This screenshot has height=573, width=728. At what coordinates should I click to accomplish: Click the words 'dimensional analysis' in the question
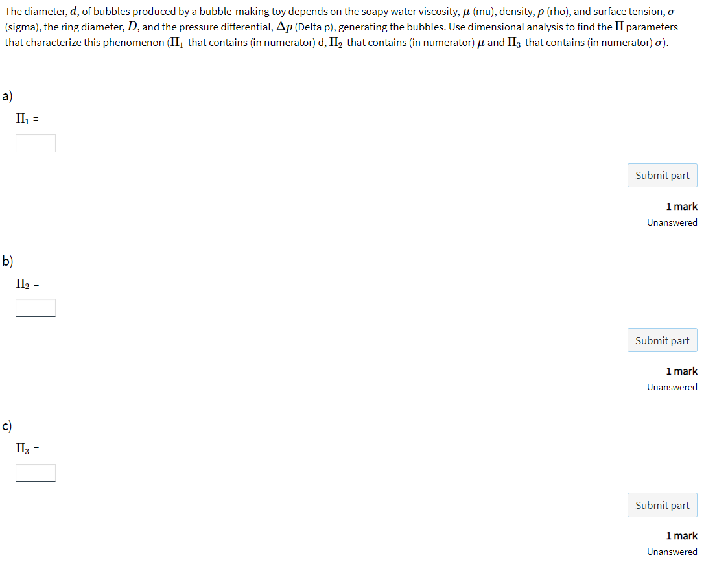[515, 27]
